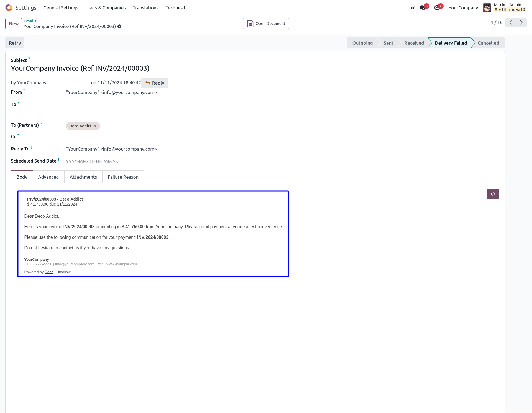Toggle the code view icon button

[493, 194]
